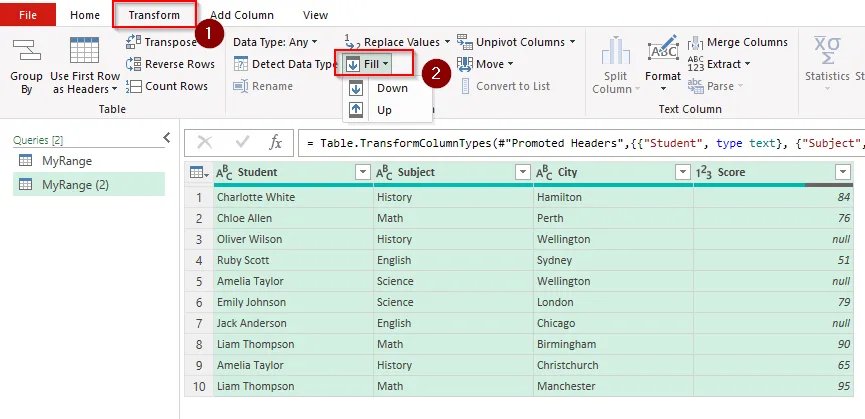Select the null score in Oliver Wilson row

point(773,239)
